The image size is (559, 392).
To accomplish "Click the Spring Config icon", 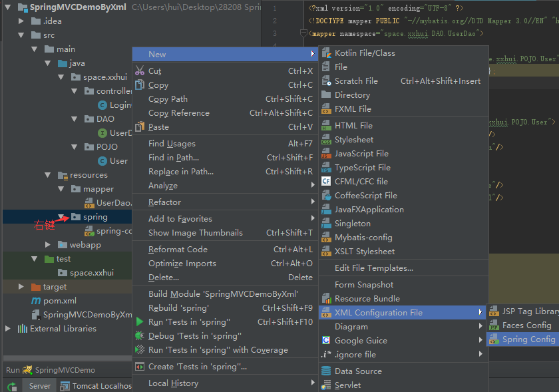I will [494, 339].
